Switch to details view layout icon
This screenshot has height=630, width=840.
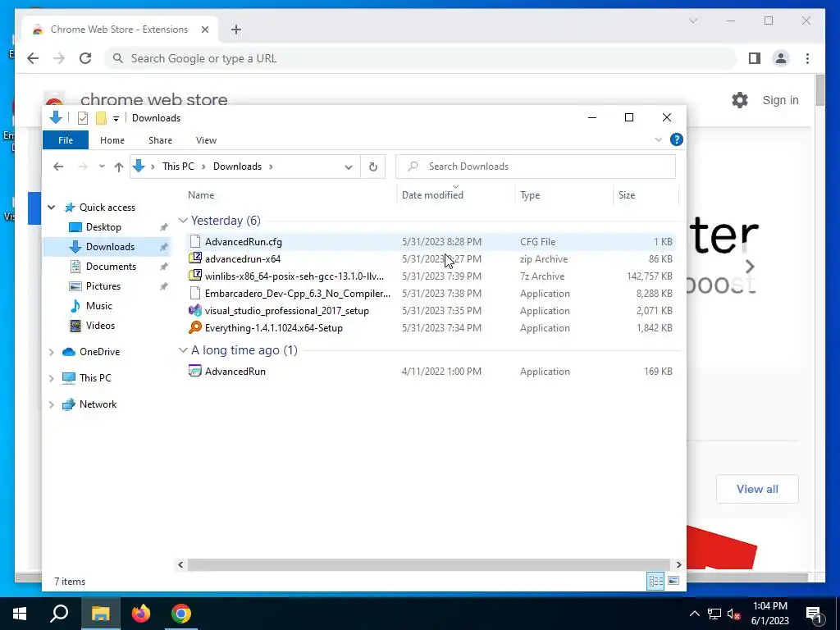[x=655, y=582]
